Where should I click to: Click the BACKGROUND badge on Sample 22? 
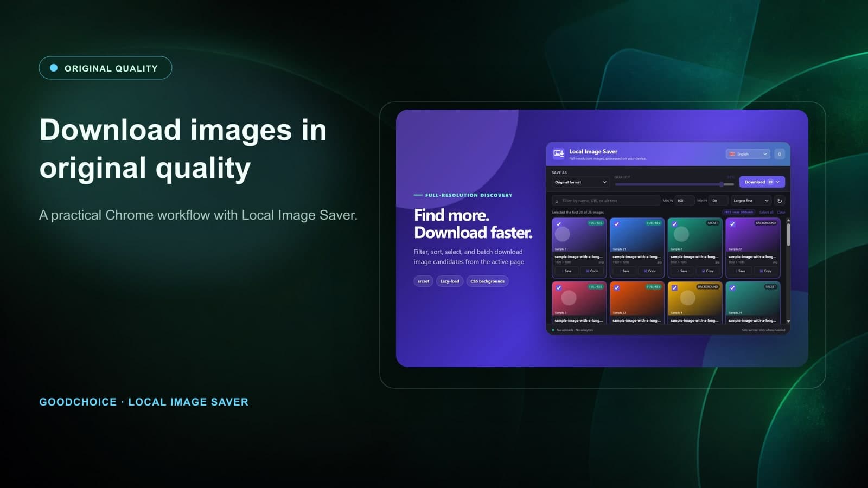(766, 223)
